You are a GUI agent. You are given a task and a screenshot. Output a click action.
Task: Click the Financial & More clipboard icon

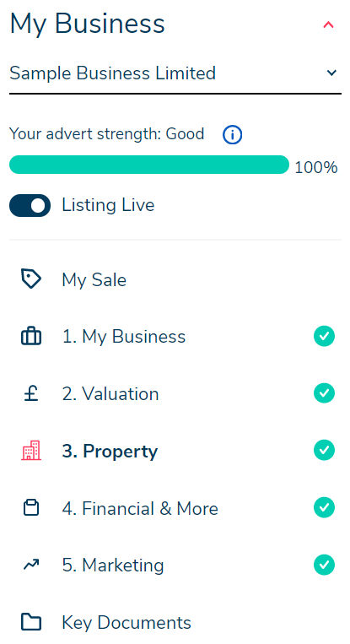click(30, 507)
